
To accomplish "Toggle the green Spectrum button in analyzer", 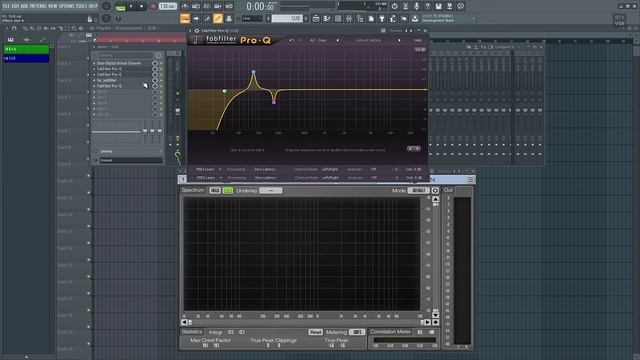I will [228, 191].
